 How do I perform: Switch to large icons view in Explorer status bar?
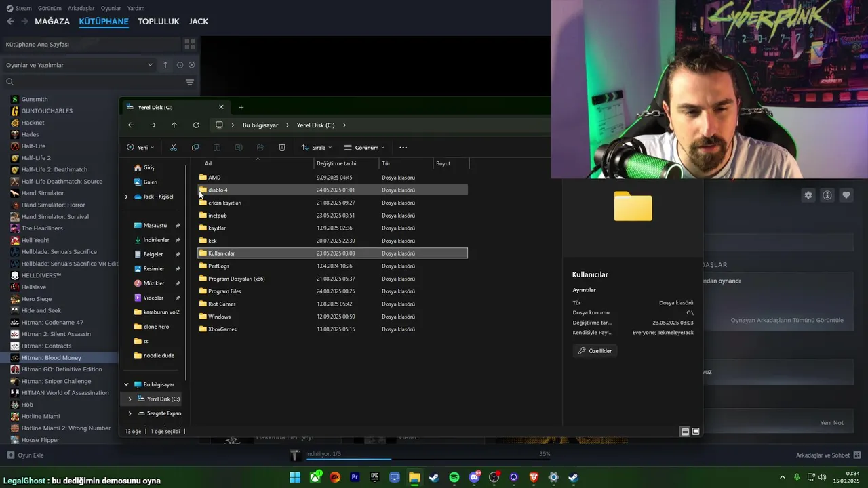pos(696,432)
